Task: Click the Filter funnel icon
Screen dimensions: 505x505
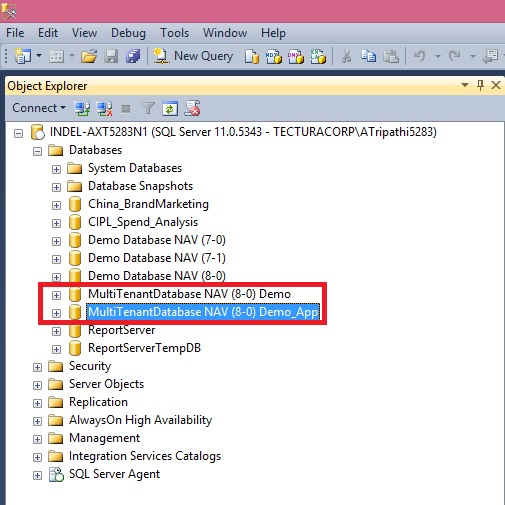Action: coord(148,108)
